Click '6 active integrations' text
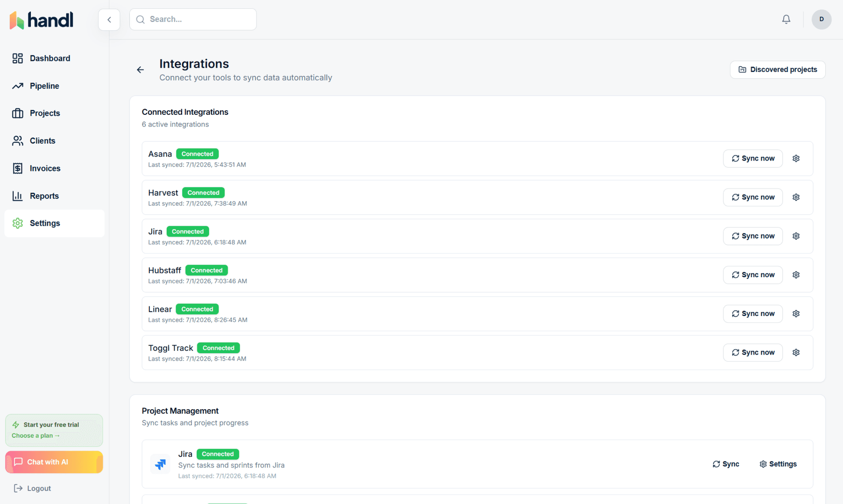This screenshot has height=504, width=843. coord(175,124)
